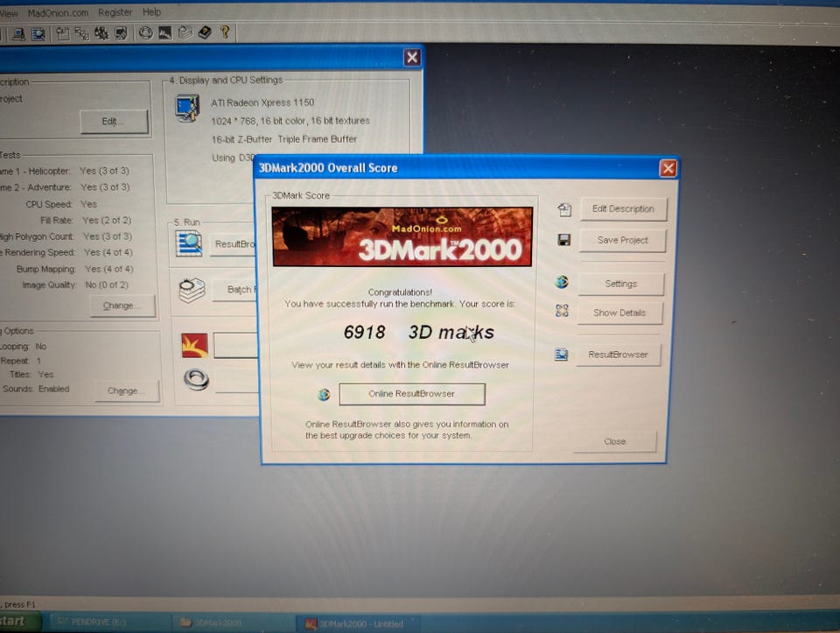Click the icon beside Show Details

click(562, 310)
